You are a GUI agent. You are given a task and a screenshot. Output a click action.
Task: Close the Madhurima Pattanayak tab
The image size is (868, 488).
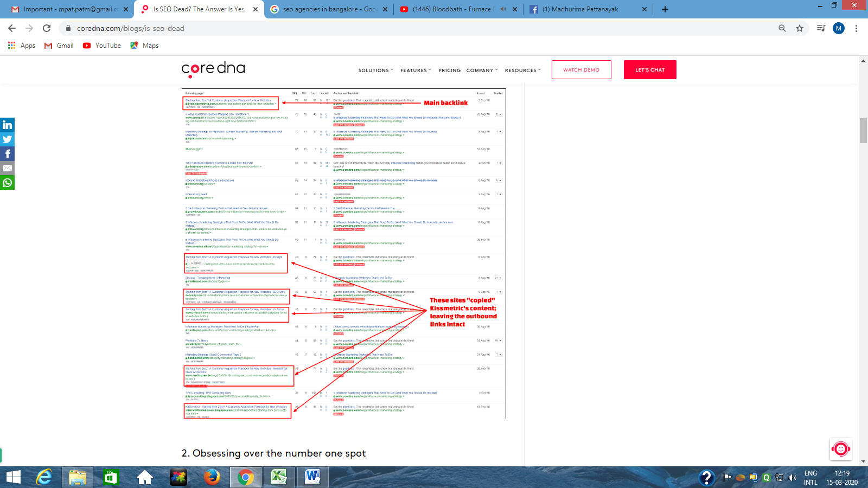(644, 9)
